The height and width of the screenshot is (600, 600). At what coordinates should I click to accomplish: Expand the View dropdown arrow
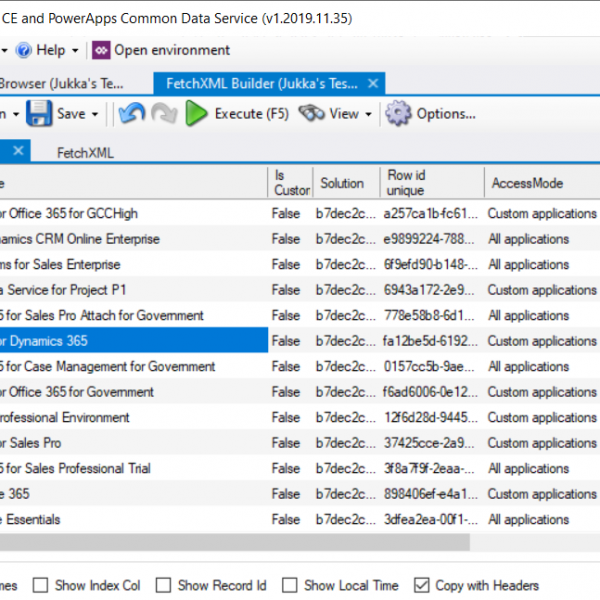tap(368, 114)
